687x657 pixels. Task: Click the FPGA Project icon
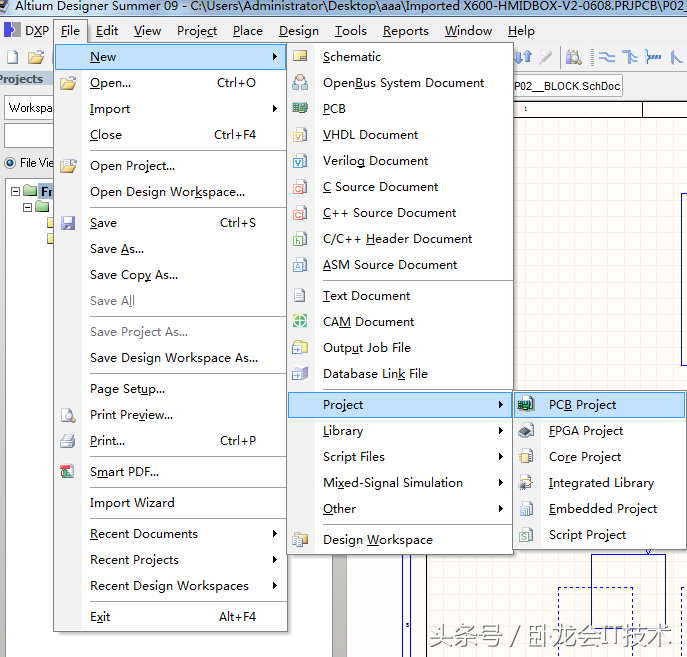526,431
